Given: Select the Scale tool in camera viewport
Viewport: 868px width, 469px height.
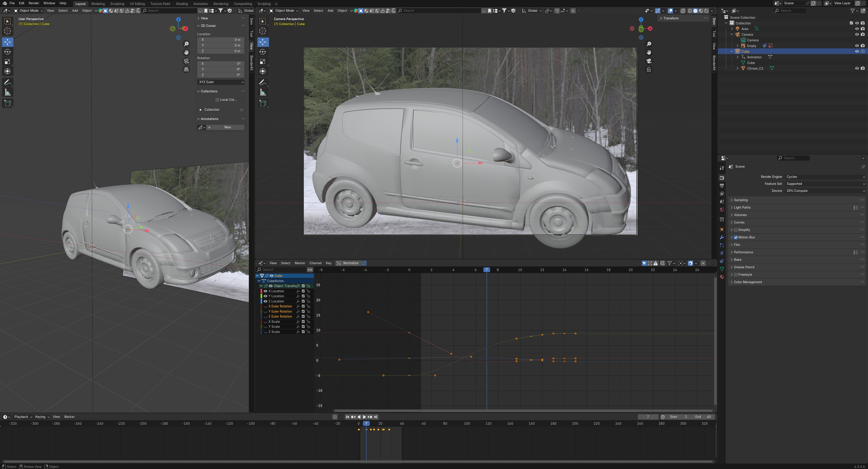Looking at the screenshot, I should pyautogui.click(x=263, y=62).
